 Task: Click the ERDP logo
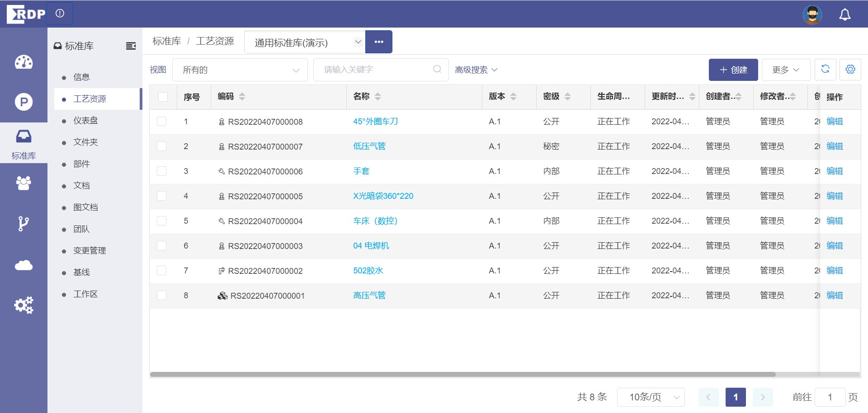[26, 14]
